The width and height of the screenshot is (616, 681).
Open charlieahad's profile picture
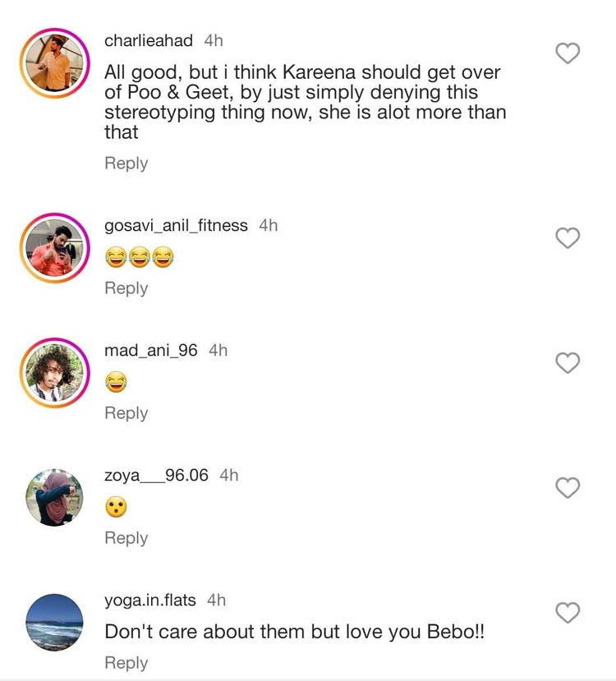click(55, 64)
